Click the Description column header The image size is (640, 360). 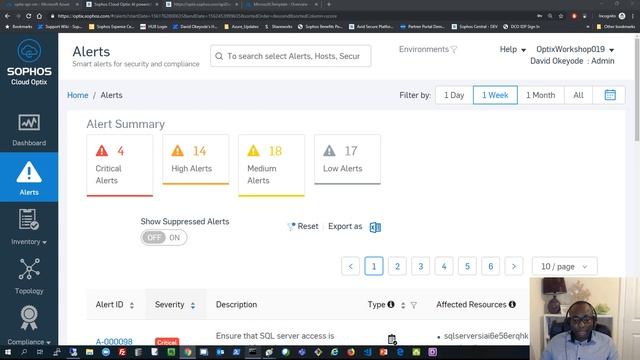pyautogui.click(x=236, y=304)
